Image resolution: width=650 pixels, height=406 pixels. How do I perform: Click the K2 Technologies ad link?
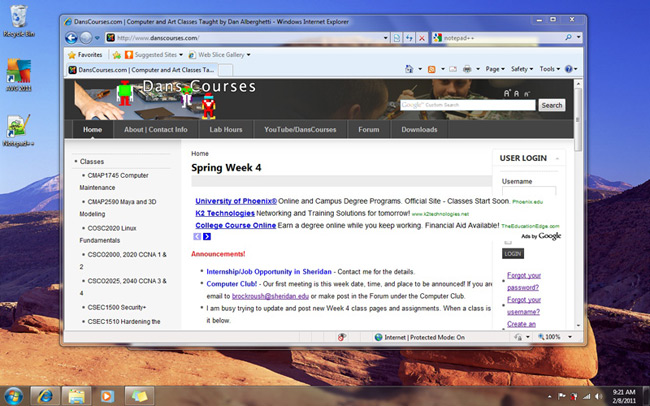(x=225, y=213)
